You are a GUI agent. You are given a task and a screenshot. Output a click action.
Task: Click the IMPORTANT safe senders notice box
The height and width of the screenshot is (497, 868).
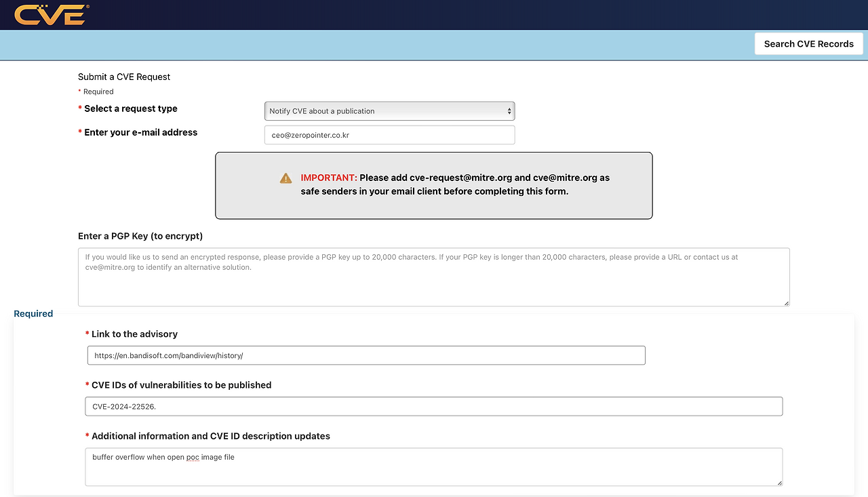pyautogui.click(x=434, y=185)
